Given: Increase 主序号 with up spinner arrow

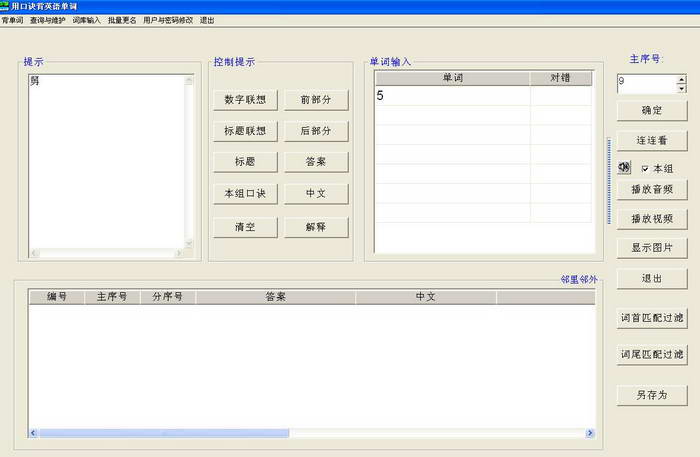Looking at the screenshot, I should pyautogui.click(x=683, y=78).
